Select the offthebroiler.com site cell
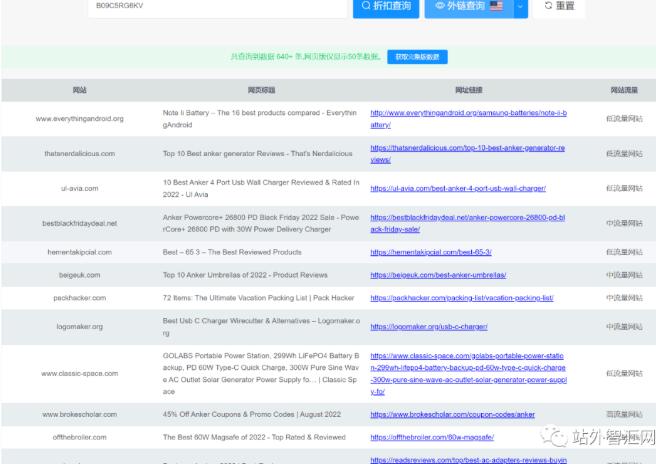This screenshot has width=656, height=464. click(x=79, y=437)
